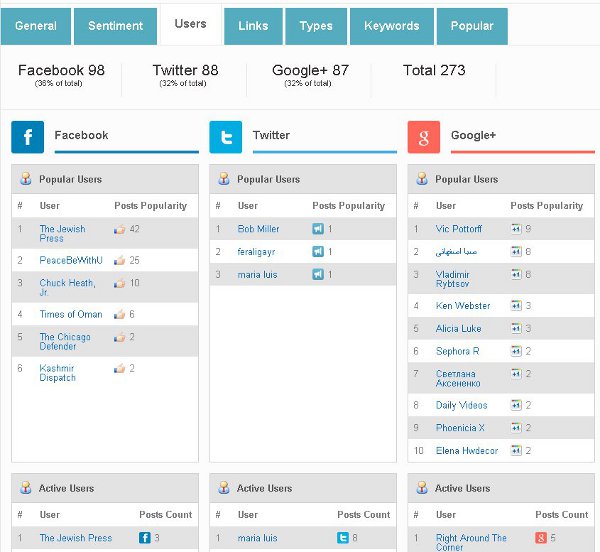The width and height of the screenshot is (600, 552).
Task: Open maria luis in Twitter Popular Users
Action: pyautogui.click(x=257, y=274)
